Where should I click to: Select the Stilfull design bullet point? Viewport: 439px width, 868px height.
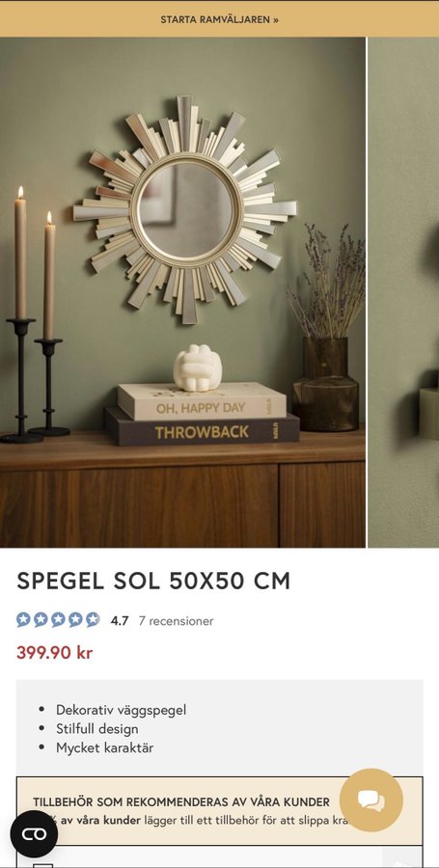click(96, 728)
